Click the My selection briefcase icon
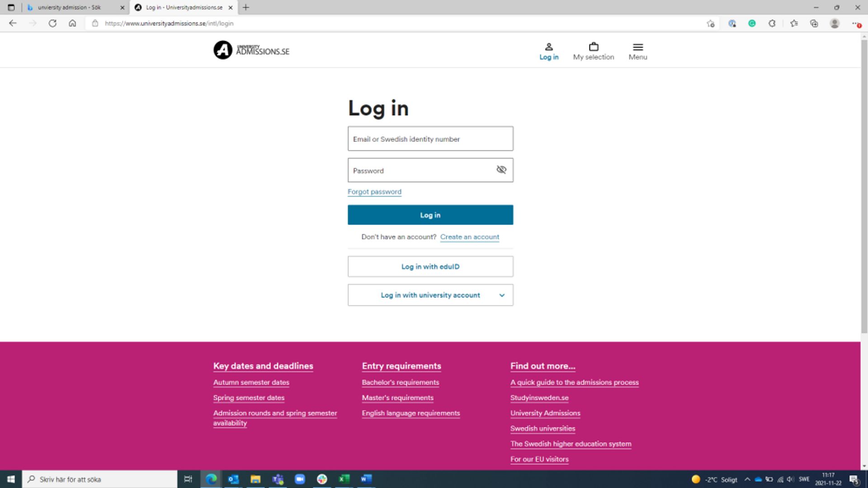Viewport: 868px width, 488px height. click(x=594, y=47)
